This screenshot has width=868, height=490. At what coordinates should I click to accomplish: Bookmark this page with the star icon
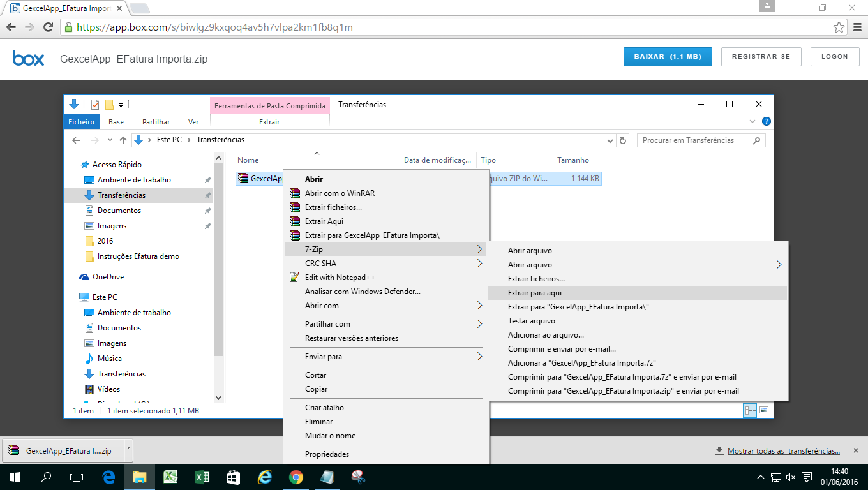click(839, 27)
